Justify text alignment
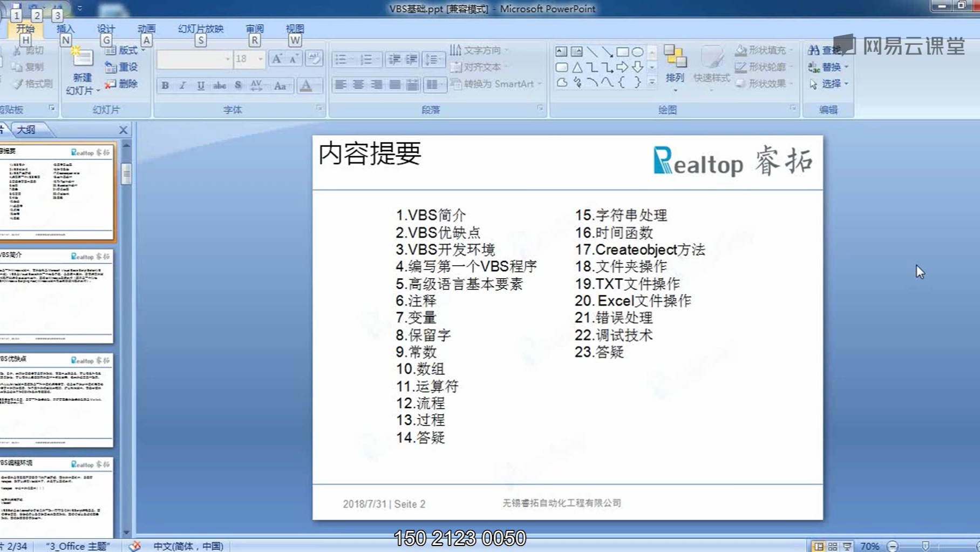Viewport: 980px width, 552px height. click(x=395, y=85)
